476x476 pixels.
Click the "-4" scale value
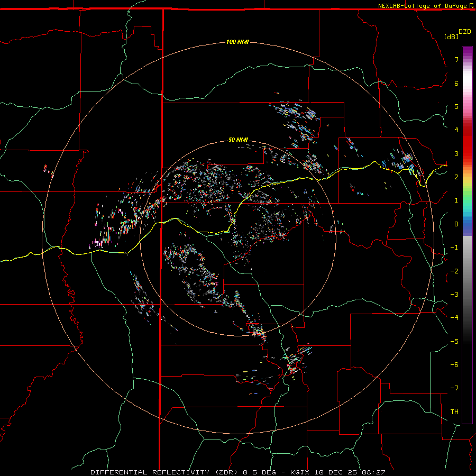454,318
